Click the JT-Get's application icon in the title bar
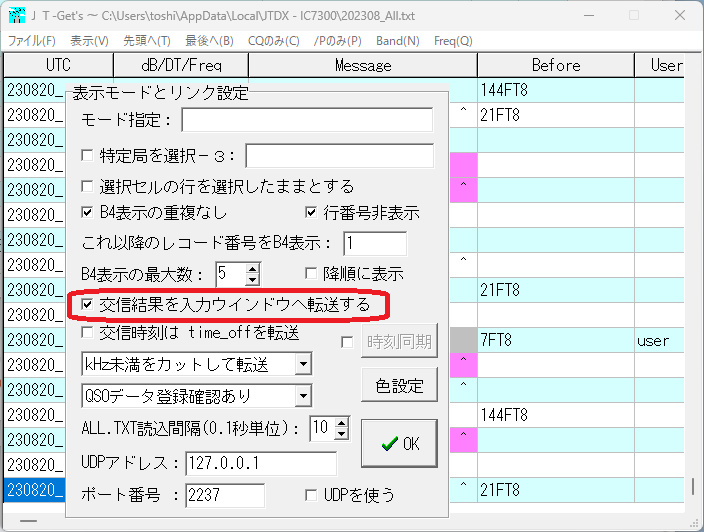The height and width of the screenshot is (532, 704). pyautogui.click(x=17, y=15)
